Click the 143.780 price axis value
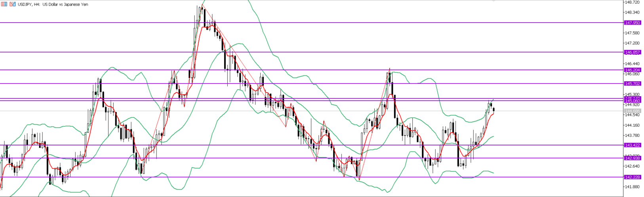This screenshot has width=644, height=197. 633,135
